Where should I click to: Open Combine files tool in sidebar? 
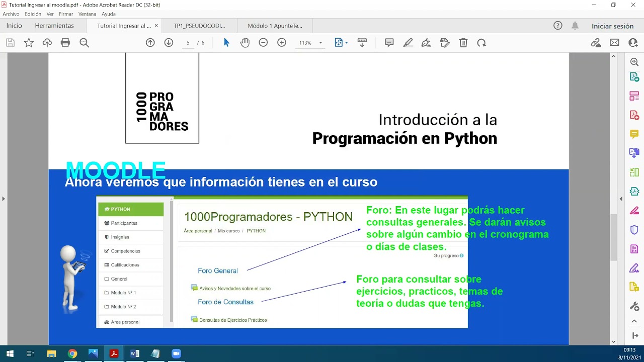click(x=634, y=153)
